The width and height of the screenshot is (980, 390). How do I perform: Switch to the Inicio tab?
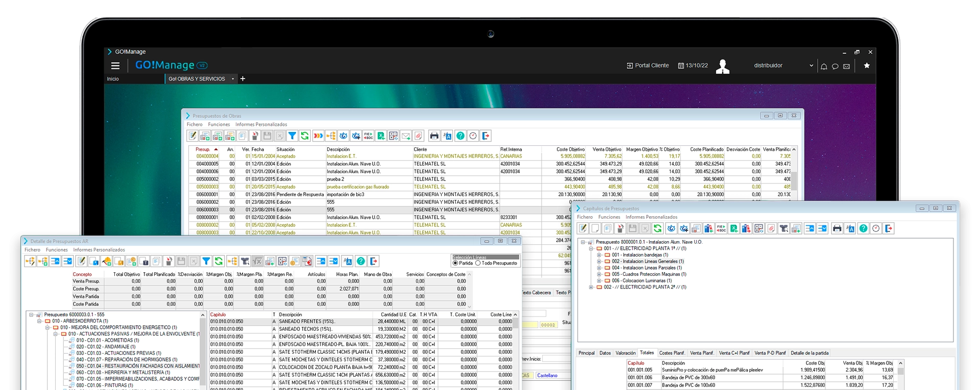click(113, 79)
